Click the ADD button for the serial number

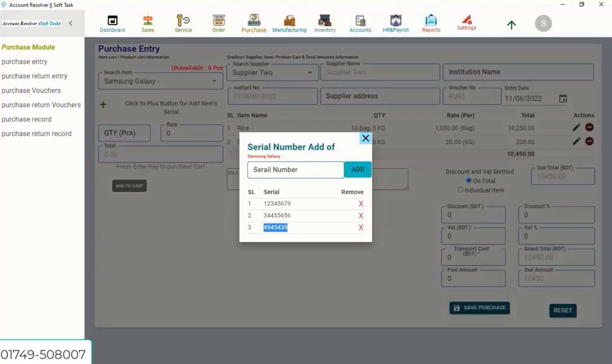click(357, 169)
